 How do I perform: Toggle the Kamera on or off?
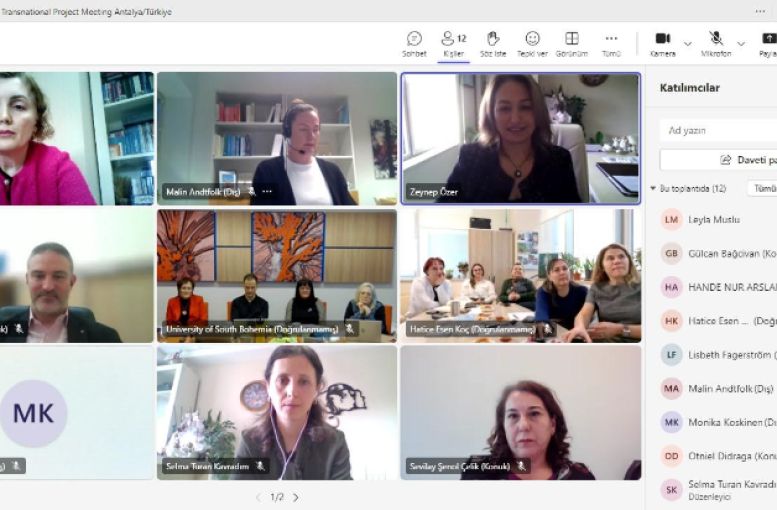pyautogui.click(x=663, y=45)
